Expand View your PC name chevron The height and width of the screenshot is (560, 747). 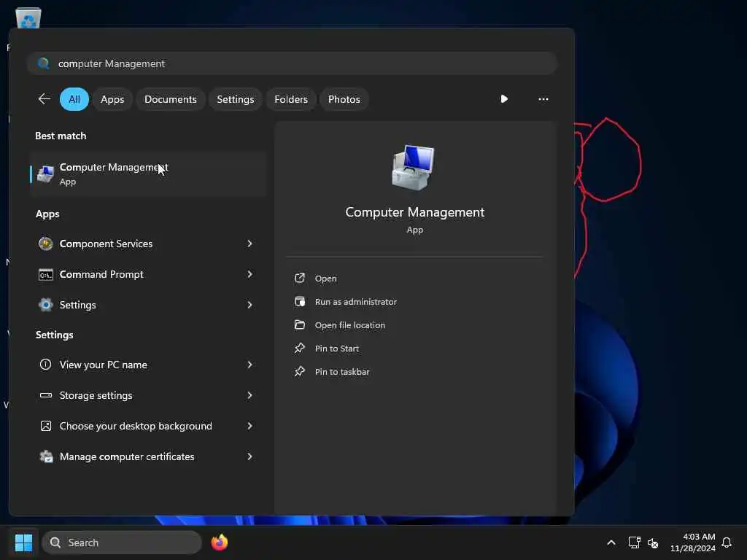pos(249,365)
